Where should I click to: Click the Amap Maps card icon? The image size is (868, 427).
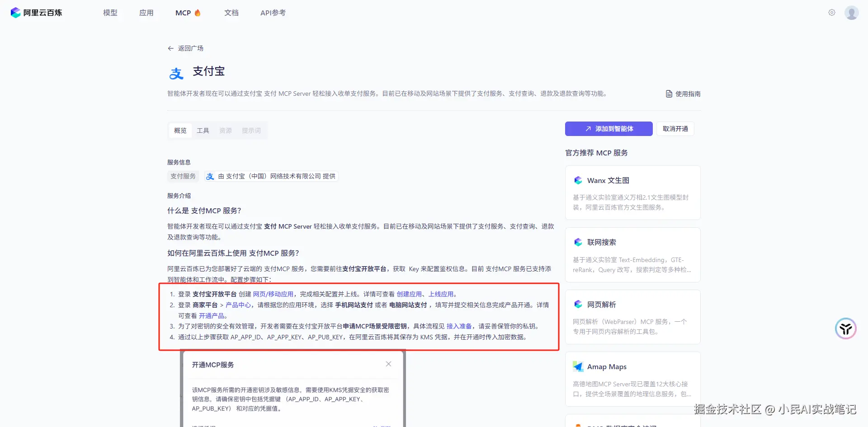click(x=578, y=366)
